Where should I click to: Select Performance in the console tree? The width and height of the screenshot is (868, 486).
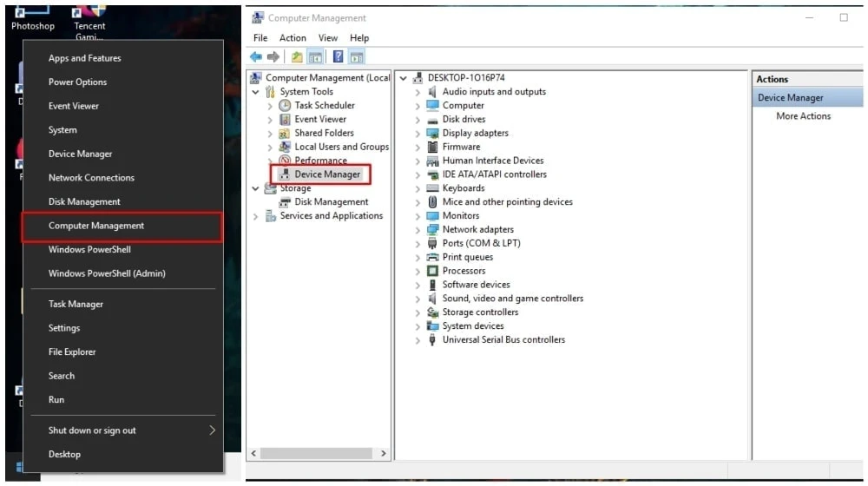pos(320,161)
